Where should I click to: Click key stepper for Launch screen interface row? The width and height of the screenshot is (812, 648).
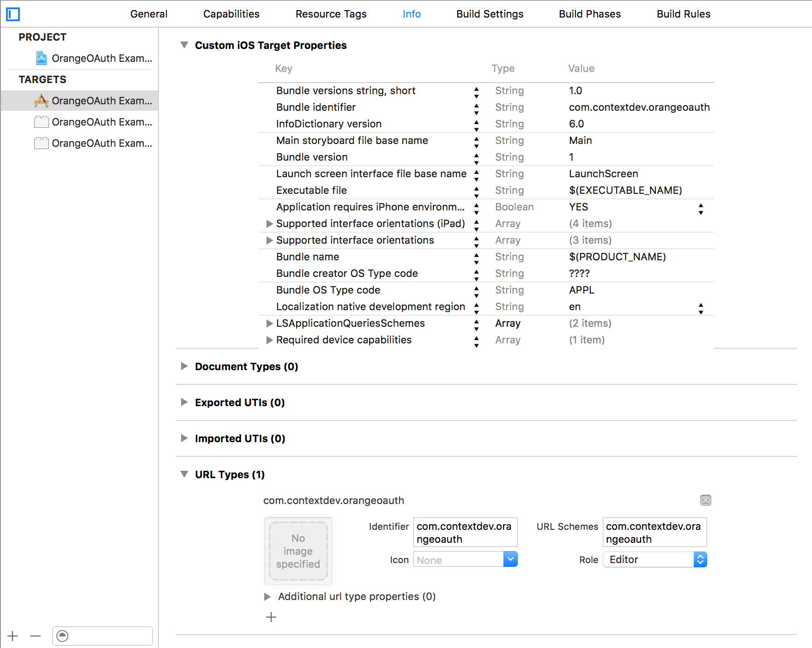click(x=476, y=176)
